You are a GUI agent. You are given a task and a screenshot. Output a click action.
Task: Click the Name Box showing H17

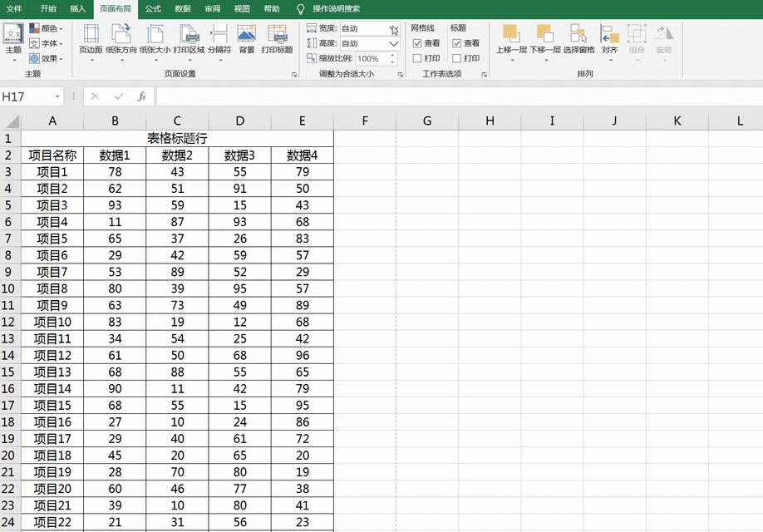pyautogui.click(x=27, y=96)
